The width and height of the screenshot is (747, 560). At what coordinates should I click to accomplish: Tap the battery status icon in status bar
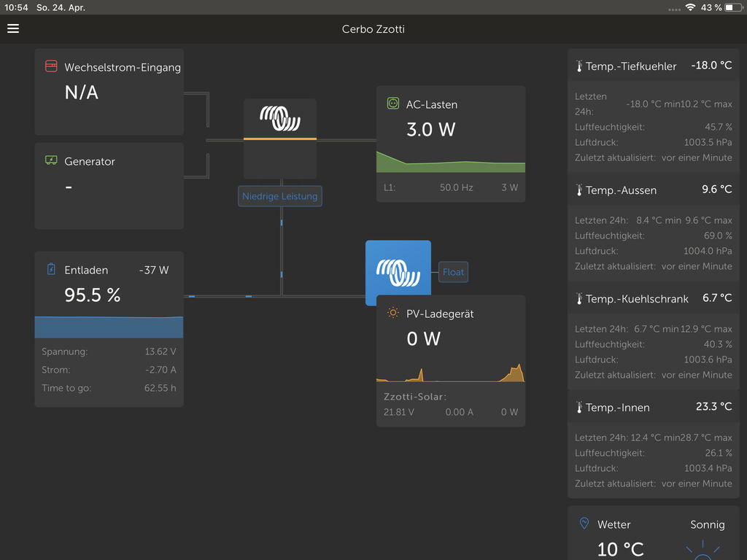[x=733, y=7]
